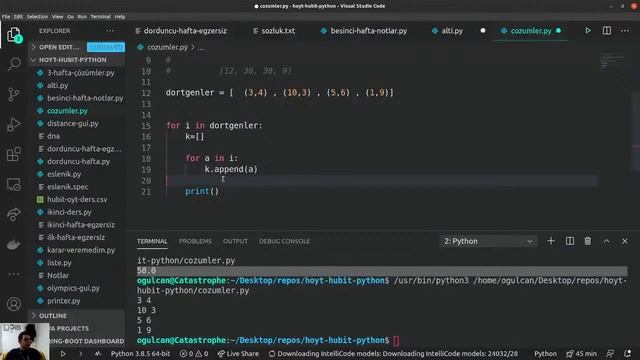The height and width of the screenshot is (360, 640).
Task: Open hubit-oyt-ders.csv in explorer
Action: 77,199
